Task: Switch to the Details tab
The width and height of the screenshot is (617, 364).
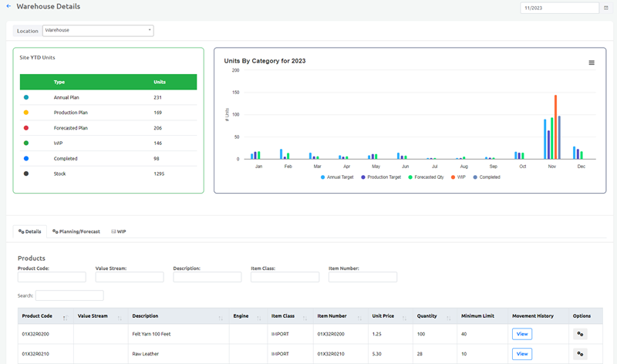Action: point(30,231)
